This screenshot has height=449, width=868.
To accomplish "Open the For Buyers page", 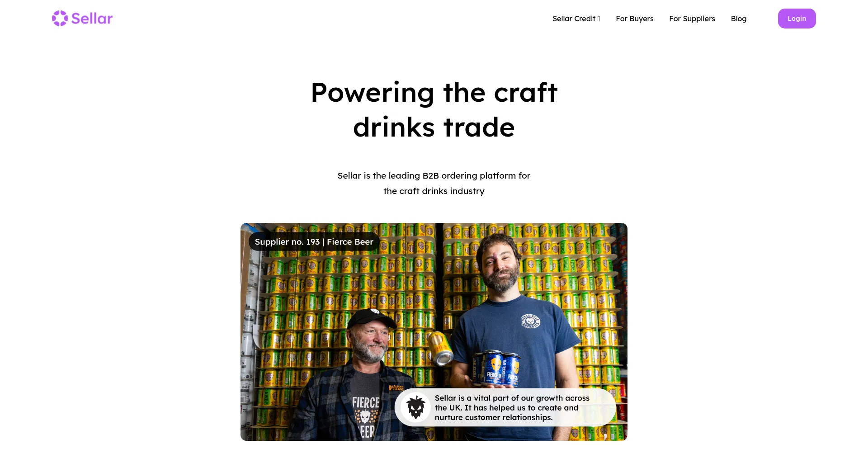I will click(x=634, y=19).
